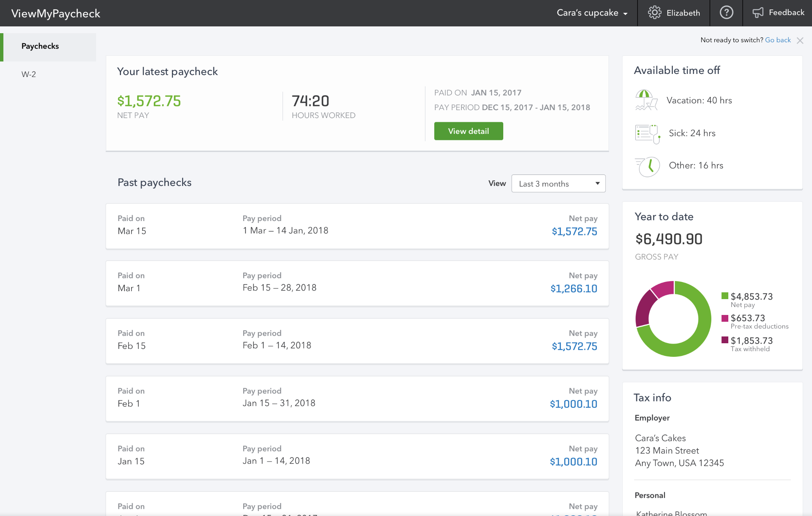This screenshot has height=516, width=812.
Task: Follow the Go back link
Action: 778,40
